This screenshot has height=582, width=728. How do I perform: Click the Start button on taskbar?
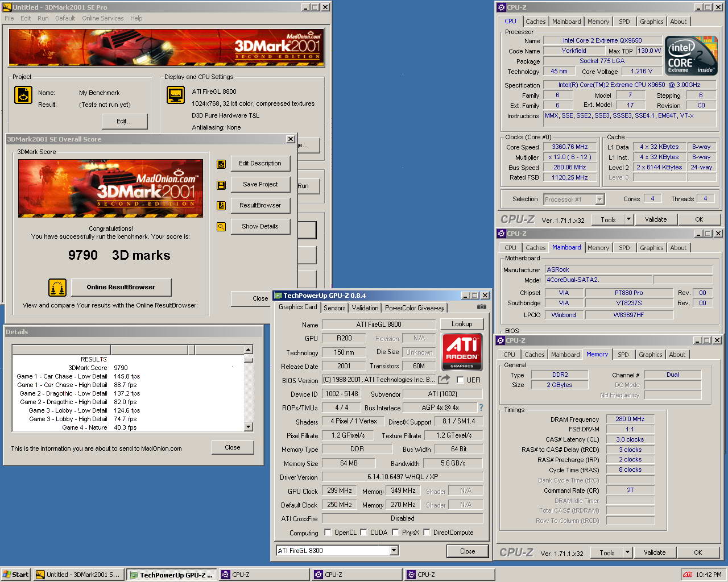pos(15,575)
